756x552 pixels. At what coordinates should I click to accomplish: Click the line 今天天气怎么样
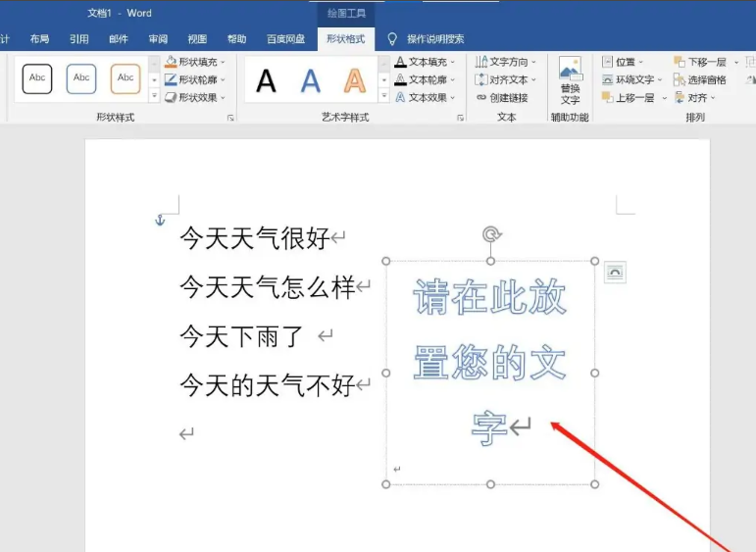(268, 287)
